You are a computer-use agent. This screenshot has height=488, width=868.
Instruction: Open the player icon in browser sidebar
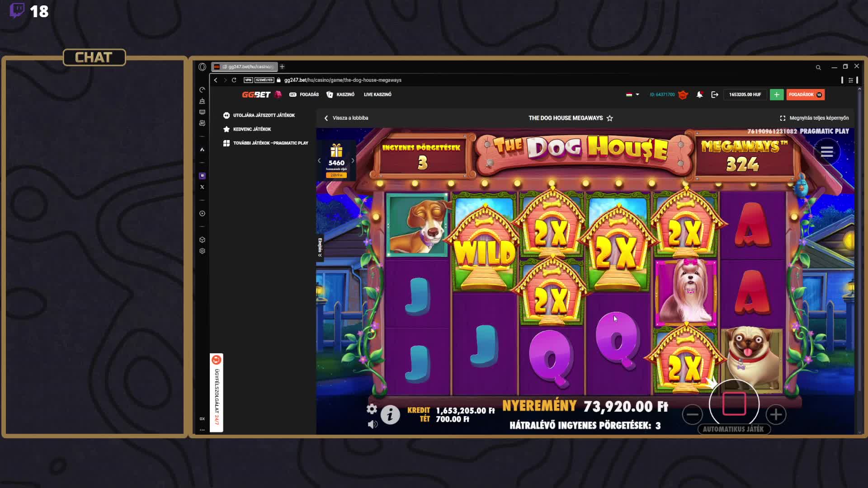(x=202, y=213)
